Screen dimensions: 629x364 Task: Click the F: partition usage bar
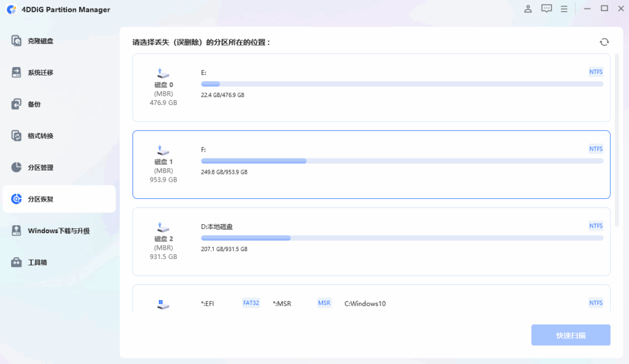pos(402,161)
